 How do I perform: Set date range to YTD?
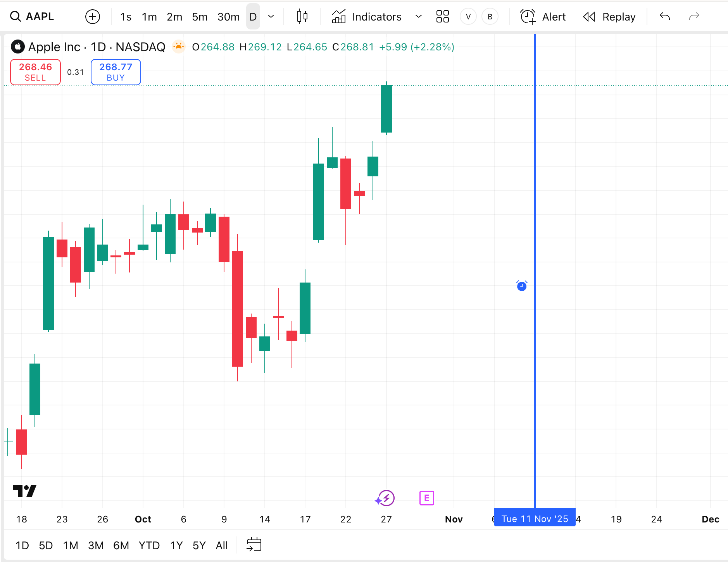coord(149,545)
